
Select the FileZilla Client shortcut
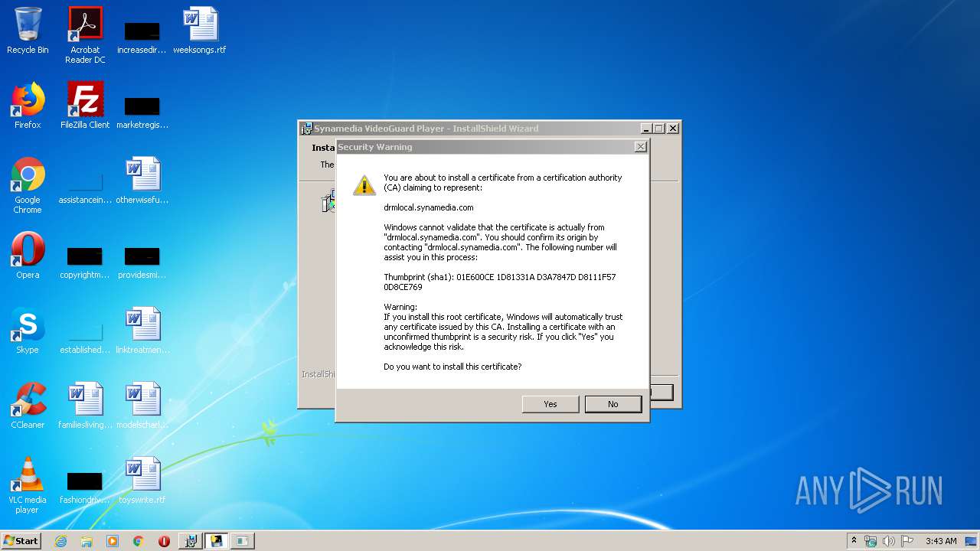(x=85, y=106)
